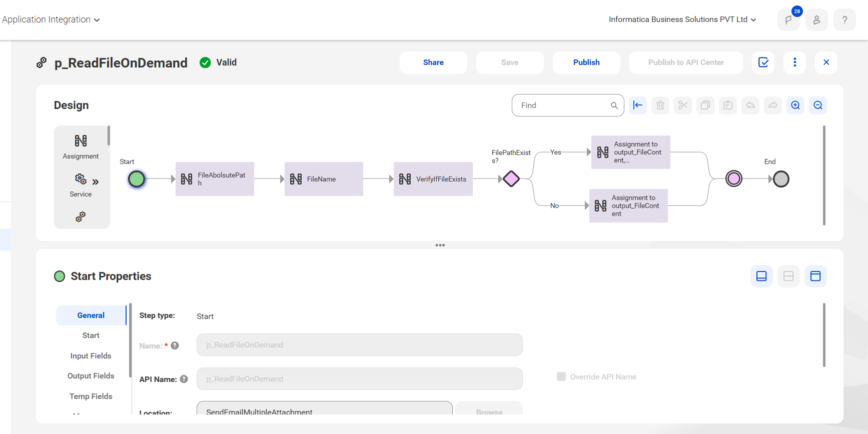Screen dimensions: 868x434
Task: Zoom out on the design canvas
Action: [818, 105]
